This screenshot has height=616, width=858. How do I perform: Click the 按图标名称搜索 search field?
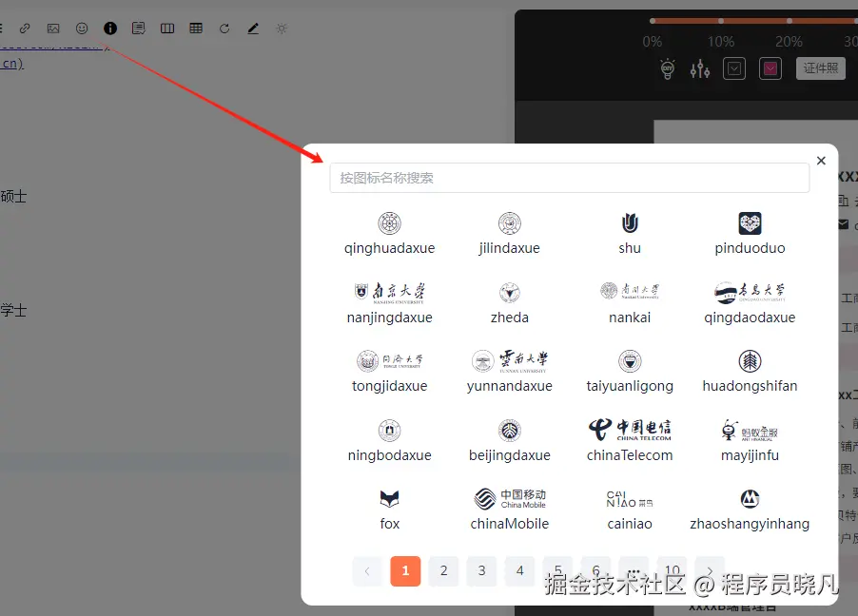569,178
